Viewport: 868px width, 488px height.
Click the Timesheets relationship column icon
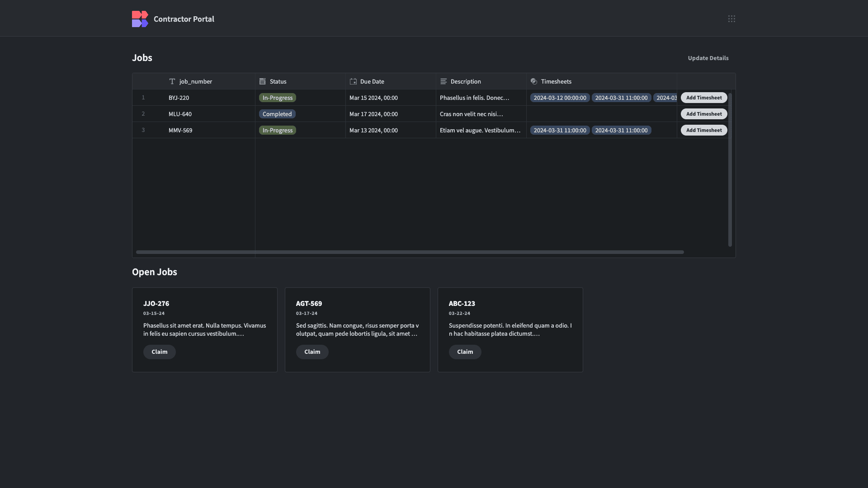(x=534, y=81)
